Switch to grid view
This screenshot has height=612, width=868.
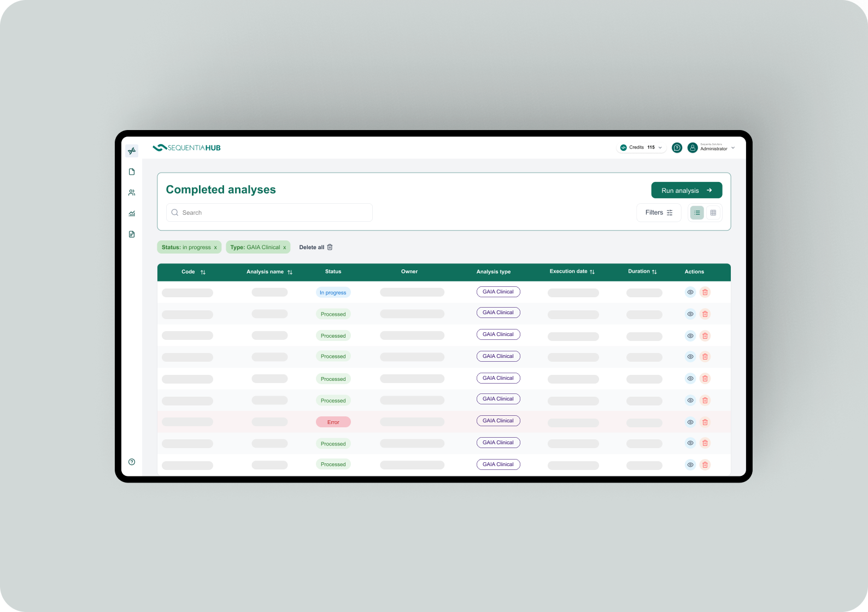coord(713,213)
